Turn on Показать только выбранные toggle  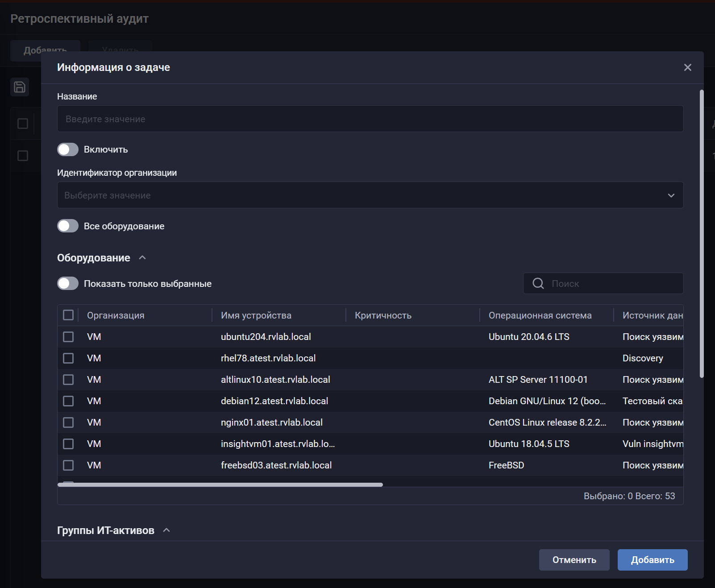coord(68,284)
